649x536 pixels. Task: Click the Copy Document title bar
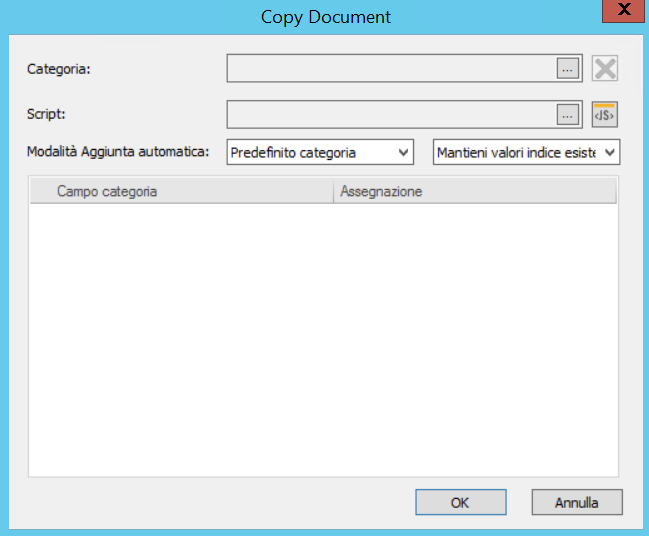325,17
